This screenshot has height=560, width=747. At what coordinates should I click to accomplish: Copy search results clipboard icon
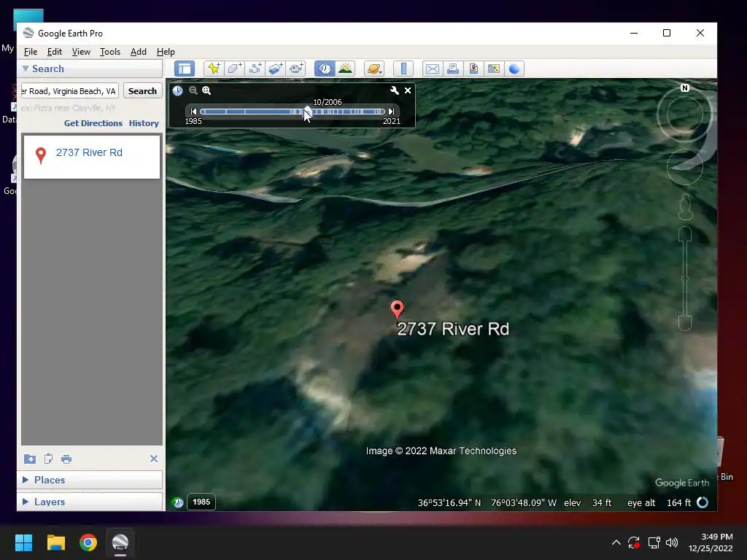click(x=48, y=459)
